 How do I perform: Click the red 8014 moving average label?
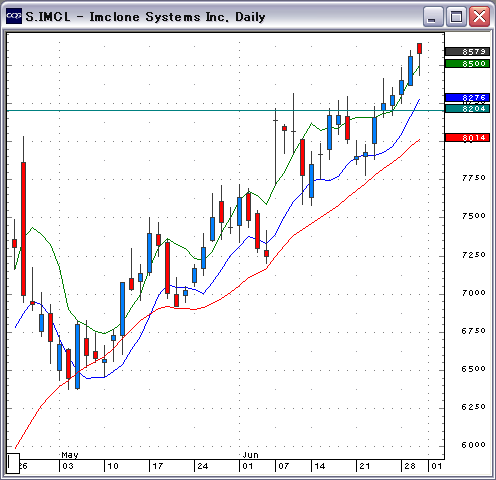pos(467,138)
